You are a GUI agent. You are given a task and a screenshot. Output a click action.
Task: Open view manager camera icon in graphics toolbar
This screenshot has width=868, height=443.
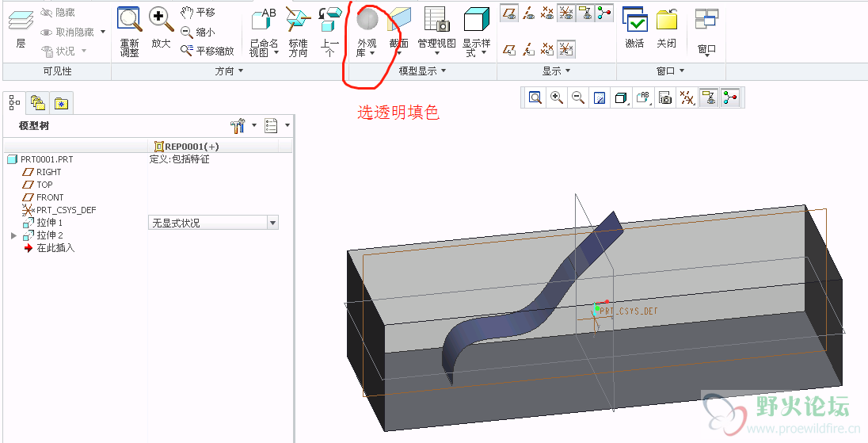[x=665, y=98]
